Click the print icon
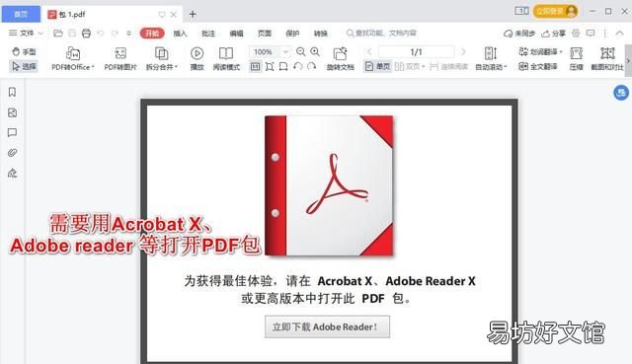The image size is (632, 364). point(86,33)
